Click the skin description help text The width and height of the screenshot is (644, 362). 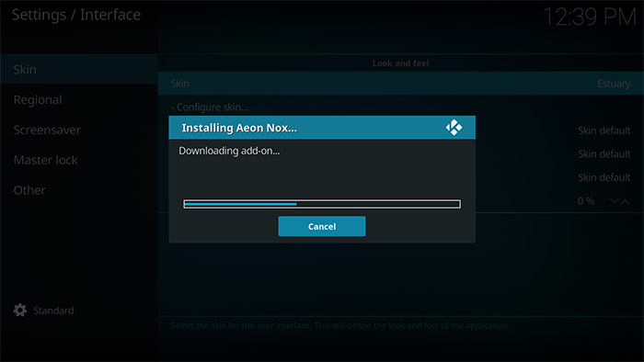(340, 325)
